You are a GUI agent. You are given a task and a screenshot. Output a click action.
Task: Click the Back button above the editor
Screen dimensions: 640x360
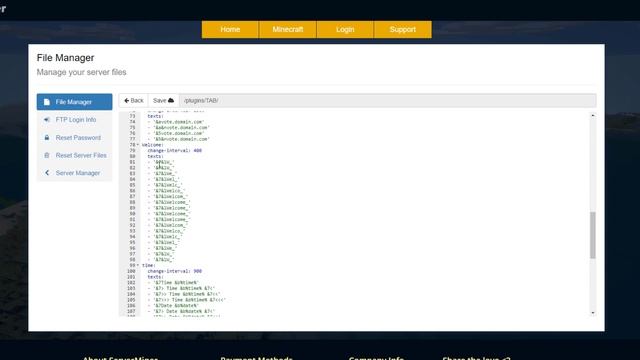134,100
